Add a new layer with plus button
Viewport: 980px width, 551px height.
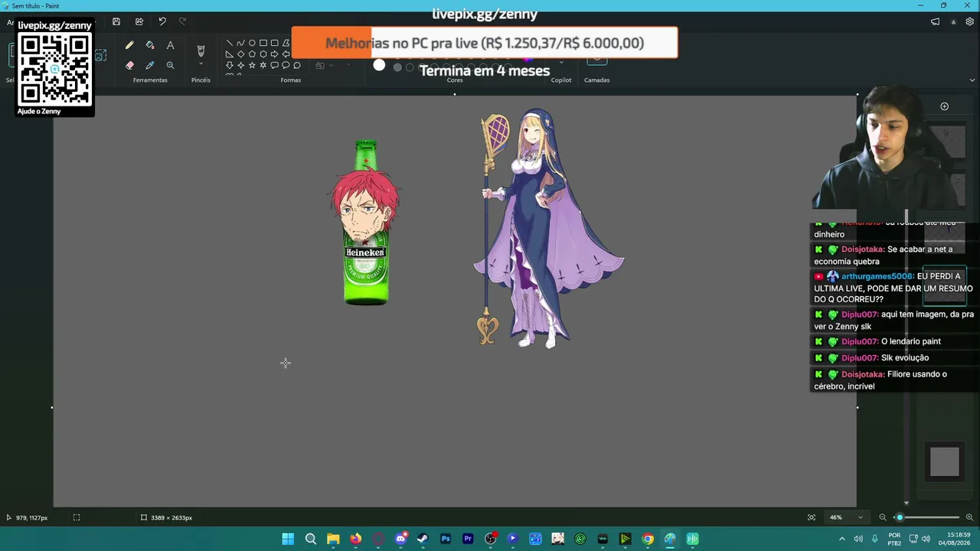click(944, 106)
